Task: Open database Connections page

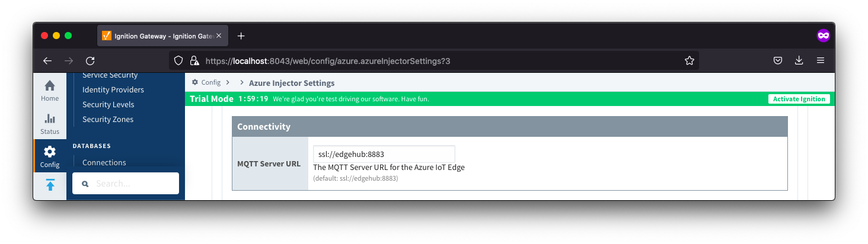Action: pos(104,162)
